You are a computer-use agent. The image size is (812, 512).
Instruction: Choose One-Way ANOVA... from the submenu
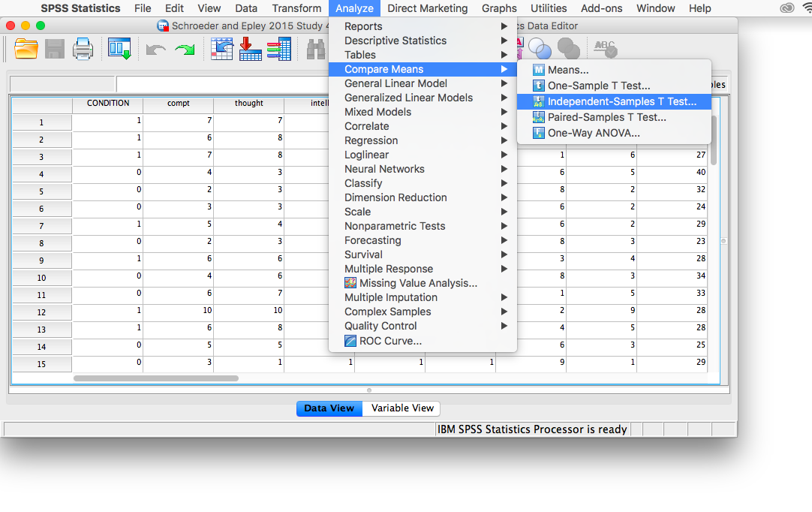click(614, 133)
